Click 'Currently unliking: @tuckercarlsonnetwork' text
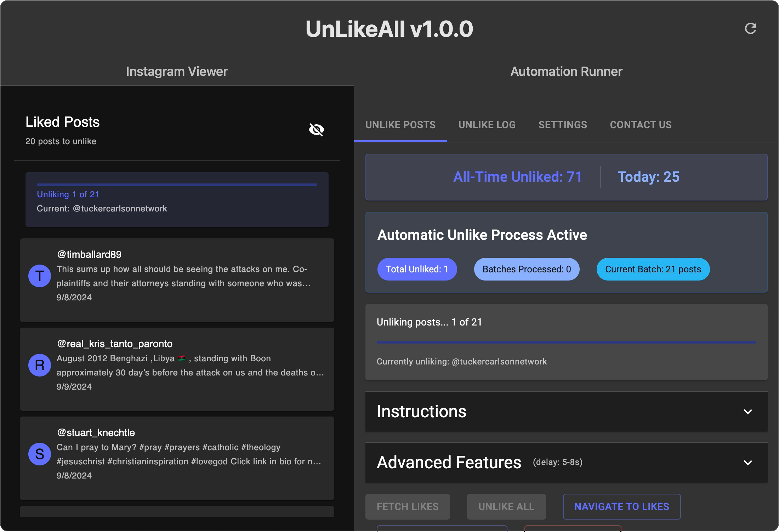 [x=462, y=362]
